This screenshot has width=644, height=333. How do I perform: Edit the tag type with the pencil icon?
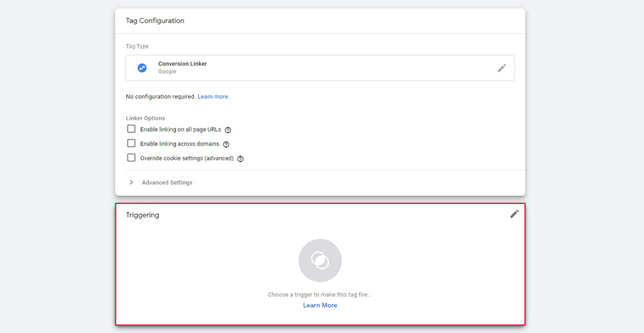(x=502, y=68)
